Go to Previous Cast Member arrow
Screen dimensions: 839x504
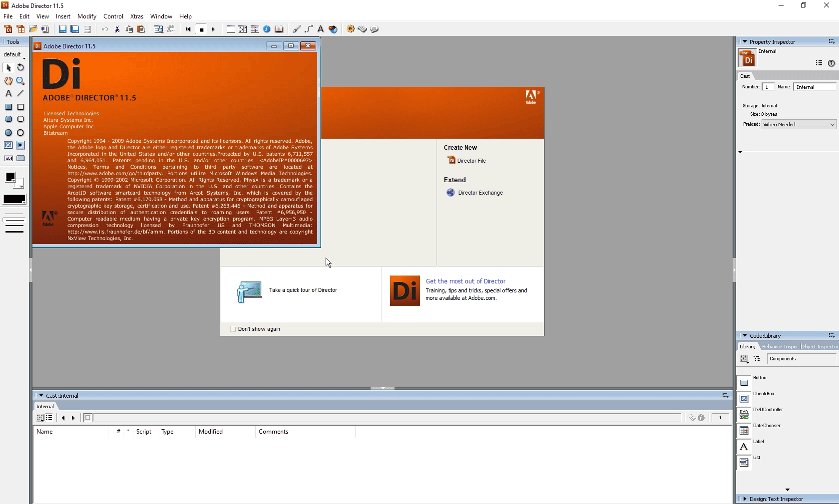click(63, 418)
